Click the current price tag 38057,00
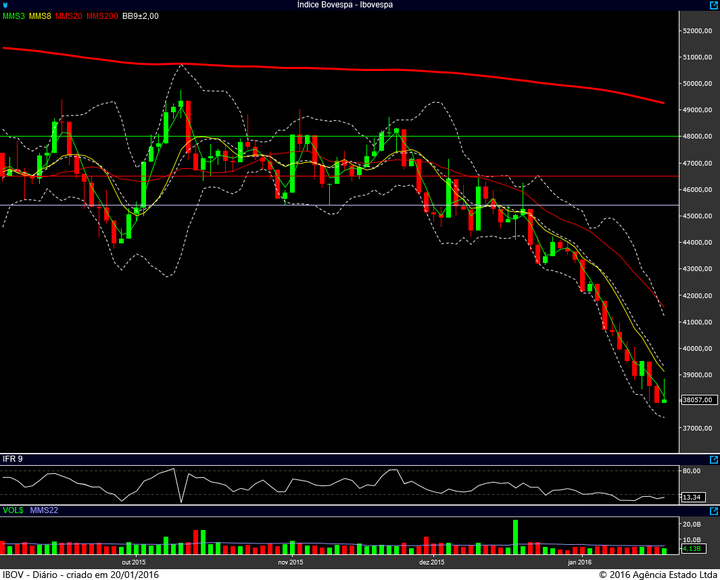720x580 pixels. pyautogui.click(x=699, y=400)
